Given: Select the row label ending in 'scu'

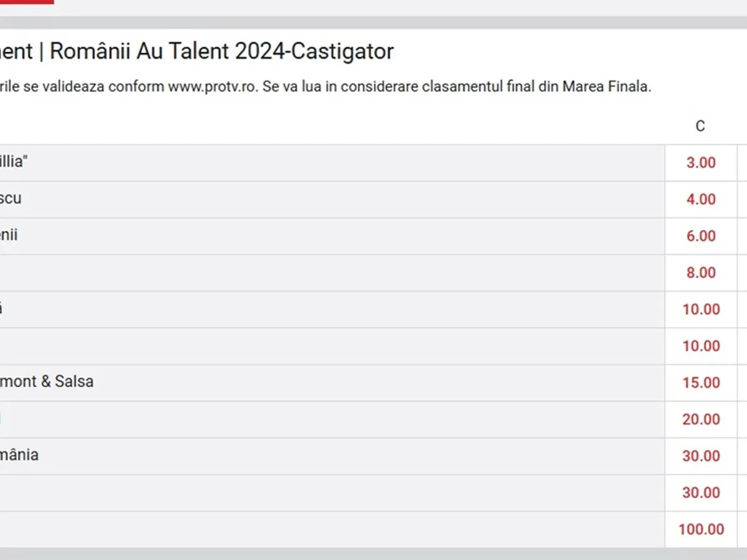Looking at the screenshot, I should click(x=11, y=198).
